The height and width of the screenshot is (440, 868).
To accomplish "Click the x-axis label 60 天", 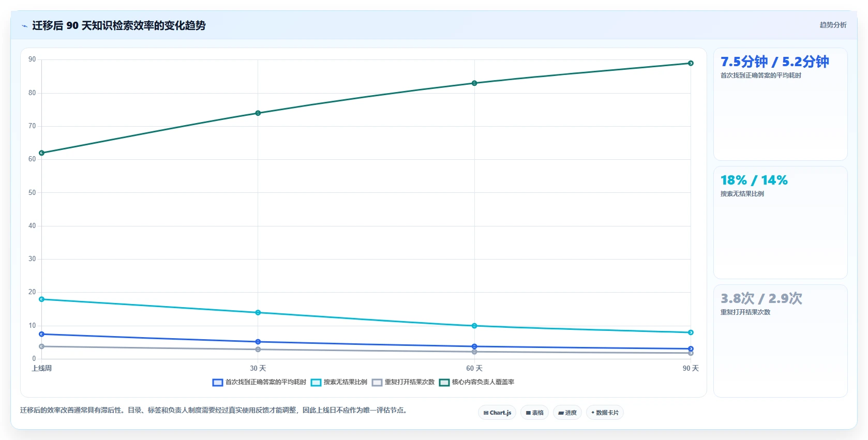I will 474,368.
